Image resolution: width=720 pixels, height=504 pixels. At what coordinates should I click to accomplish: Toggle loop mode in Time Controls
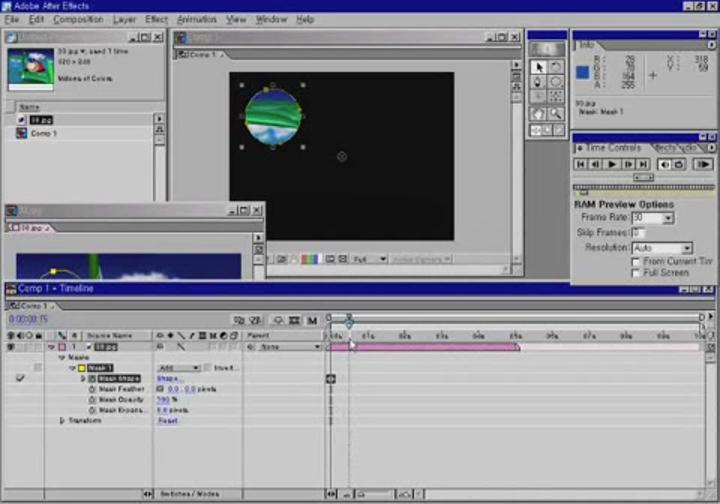pyautogui.click(x=679, y=164)
